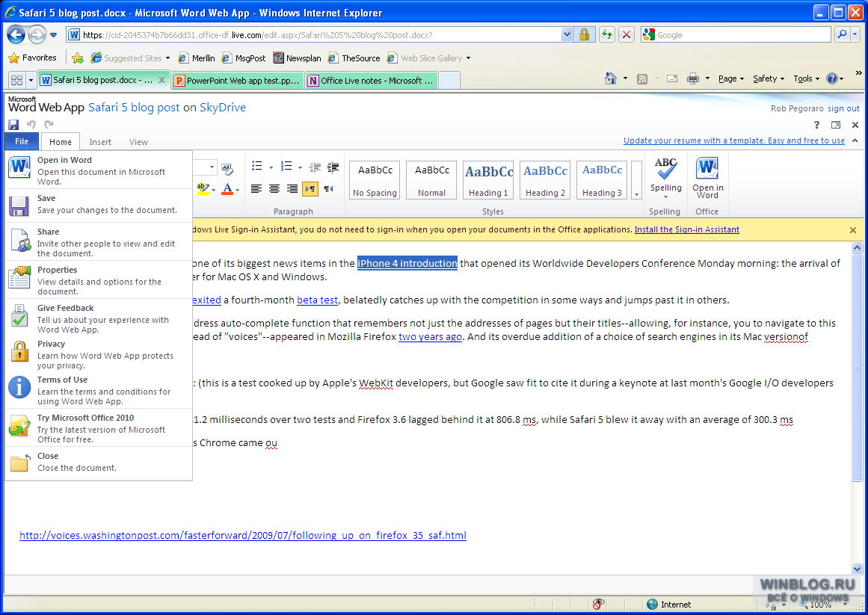This screenshot has width=868, height=615.
Task: Open the resume template promotion link
Action: click(x=733, y=140)
